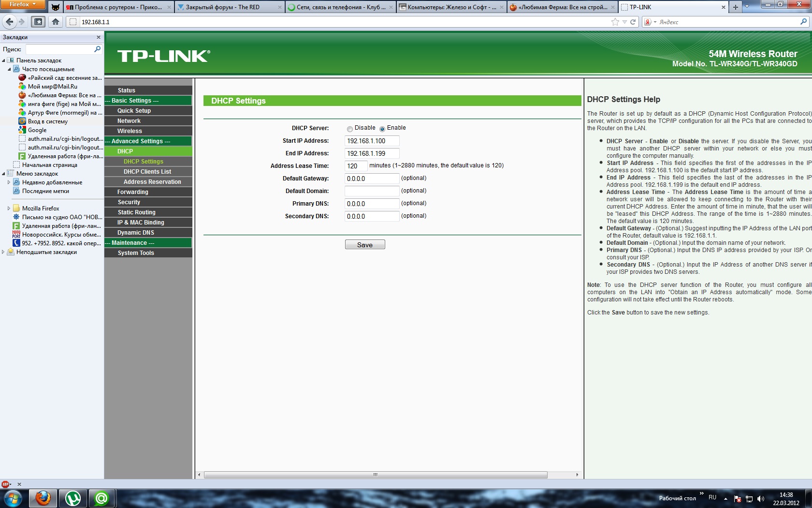Screen dimensions: 812x508
Task: Expand the Неподшитые закладки folder
Action: tap(3, 252)
